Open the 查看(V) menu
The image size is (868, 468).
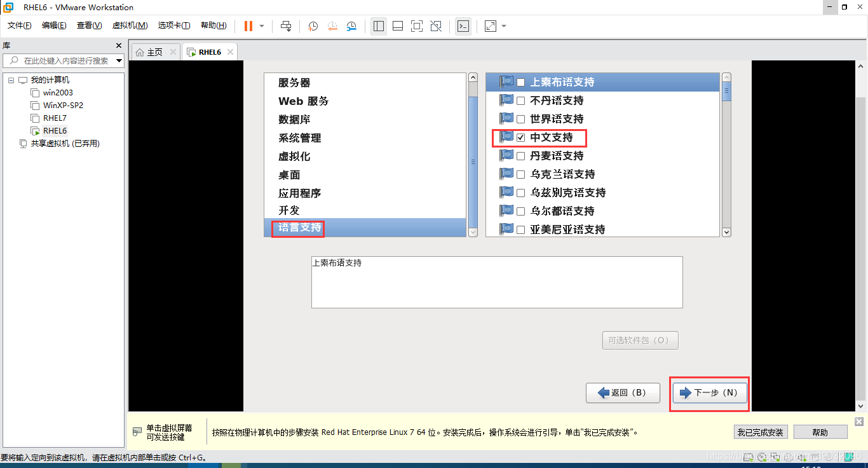tap(89, 25)
